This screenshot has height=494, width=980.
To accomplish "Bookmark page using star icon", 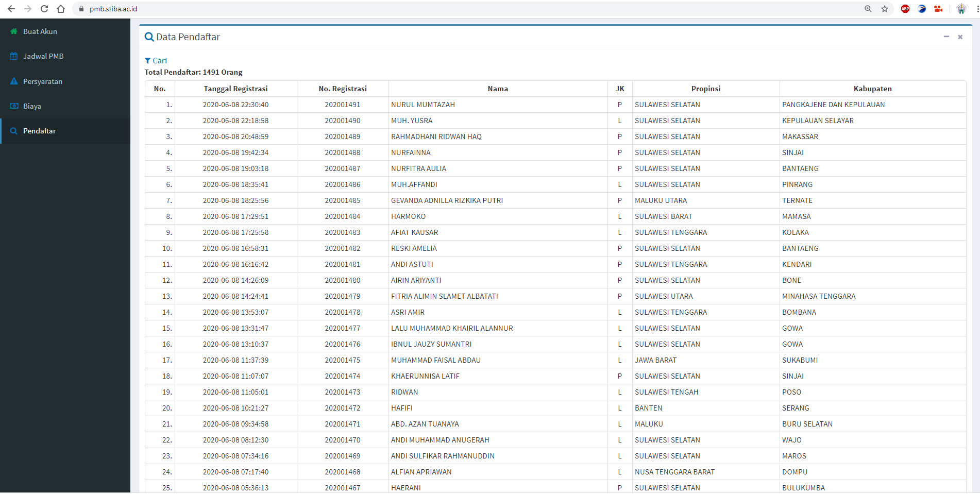I will point(885,9).
